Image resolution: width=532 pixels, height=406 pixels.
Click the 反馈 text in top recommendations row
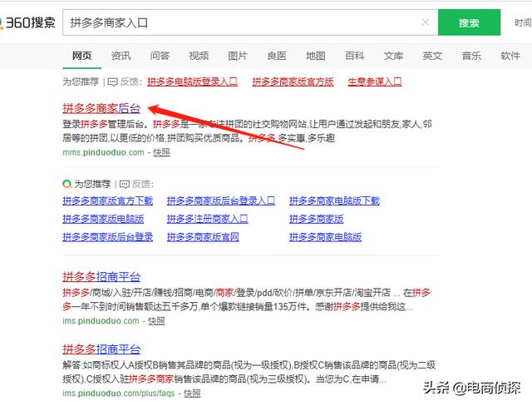click(x=130, y=82)
